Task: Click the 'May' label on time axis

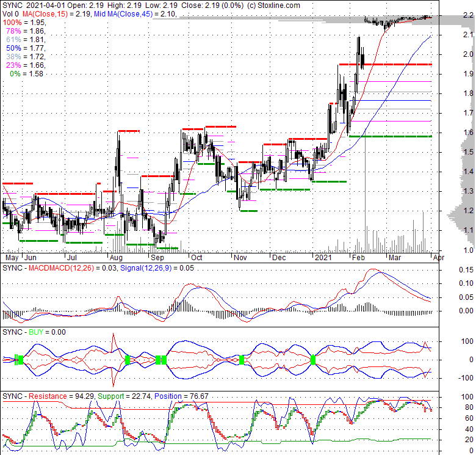Action: point(12,258)
